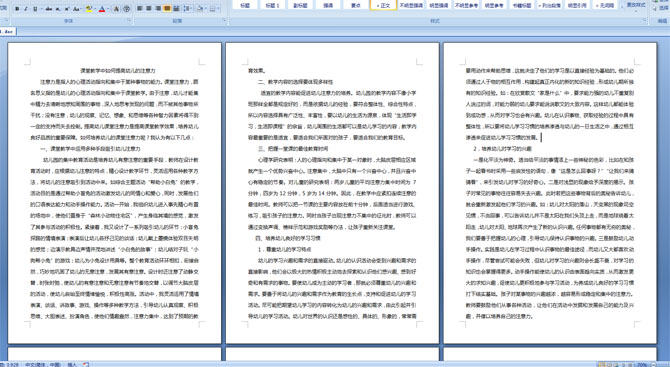Choose the distributed alignment icon
Image resolution: width=670 pixels, height=367 pixels.
(x=176, y=9)
